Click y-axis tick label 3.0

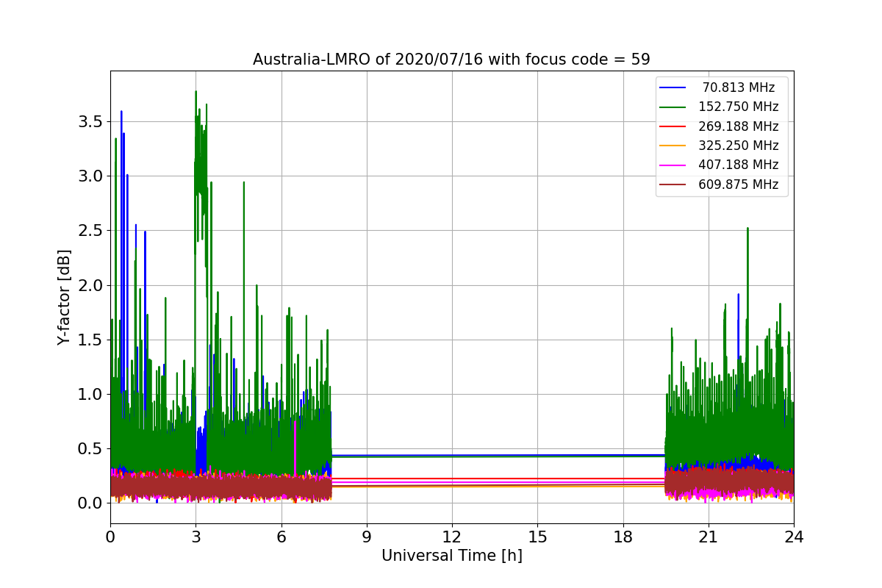[90, 176]
